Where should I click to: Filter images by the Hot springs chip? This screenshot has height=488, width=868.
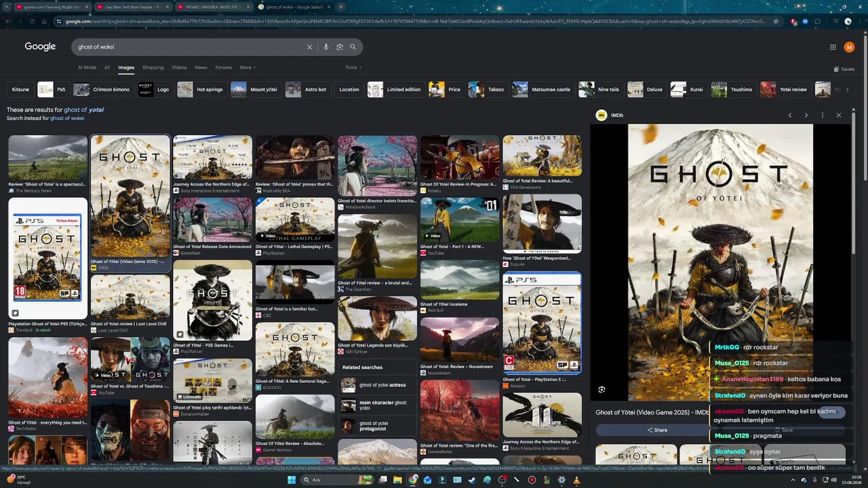click(x=201, y=89)
